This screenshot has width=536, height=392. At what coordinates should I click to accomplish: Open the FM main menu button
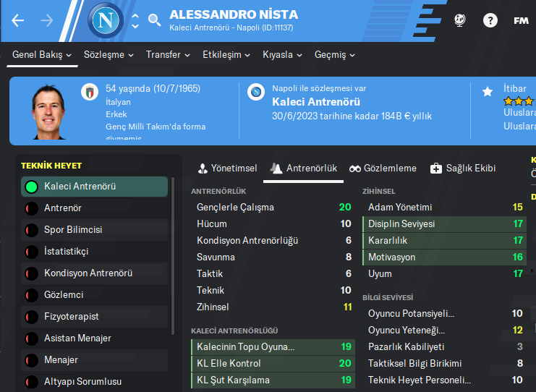pos(521,20)
